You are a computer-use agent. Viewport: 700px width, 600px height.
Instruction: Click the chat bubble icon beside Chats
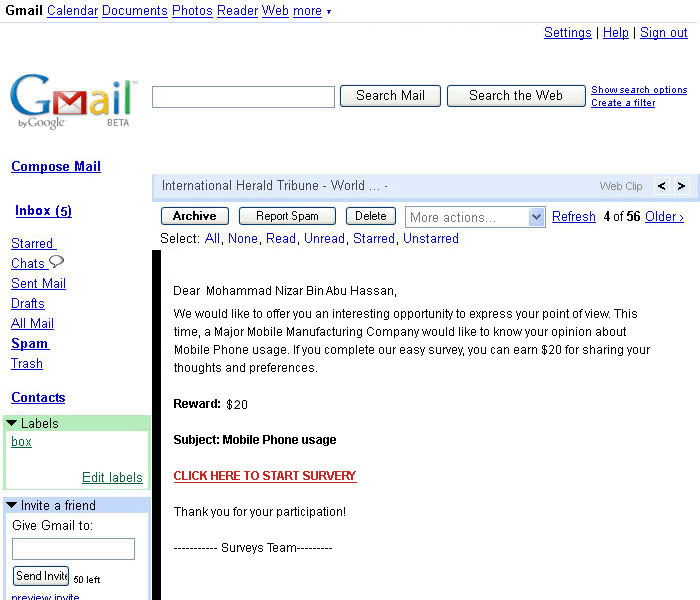point(56,261)
